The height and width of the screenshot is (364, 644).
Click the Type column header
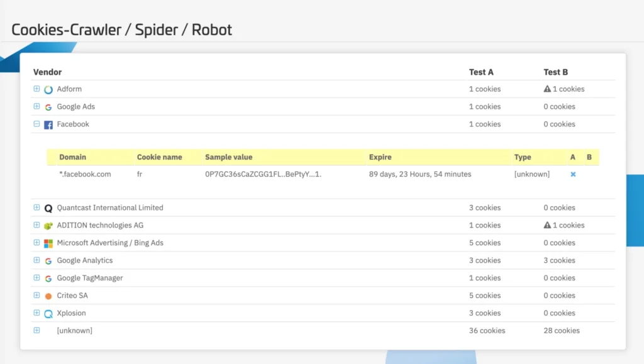(523, 157)
